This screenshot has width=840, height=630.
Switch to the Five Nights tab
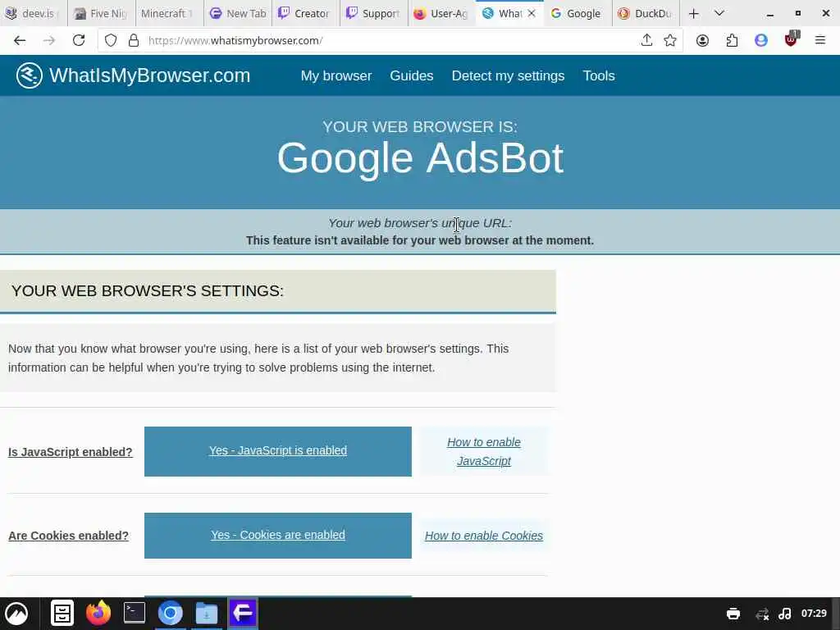(x=102, y=13)
